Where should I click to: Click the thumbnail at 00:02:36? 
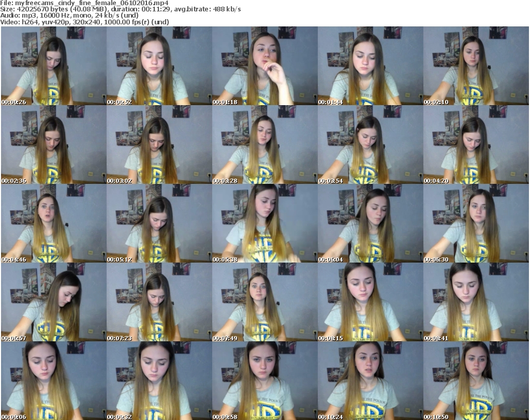pyautogui.click(x=54, y=144)
